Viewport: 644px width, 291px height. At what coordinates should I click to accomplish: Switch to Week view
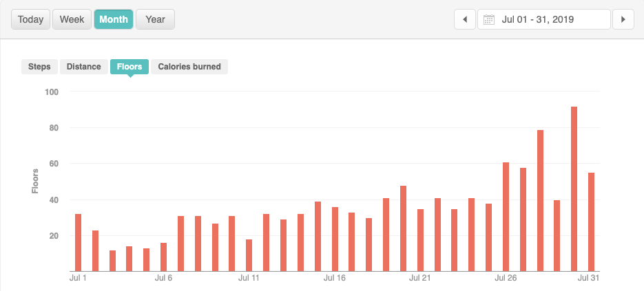[x=72, y=19]
